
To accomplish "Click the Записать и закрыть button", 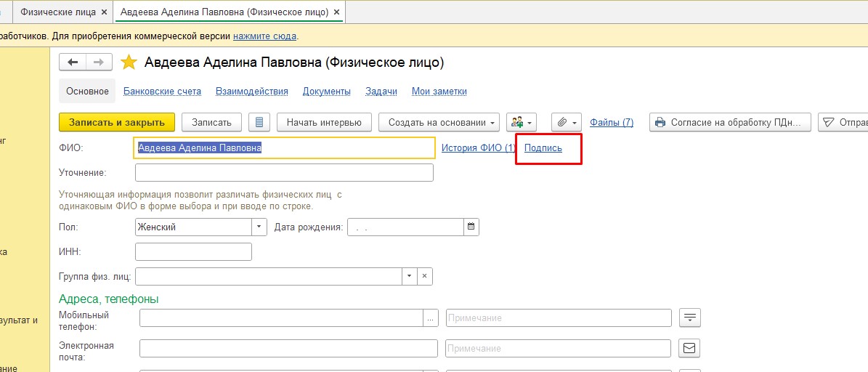I will click(117, 122).
